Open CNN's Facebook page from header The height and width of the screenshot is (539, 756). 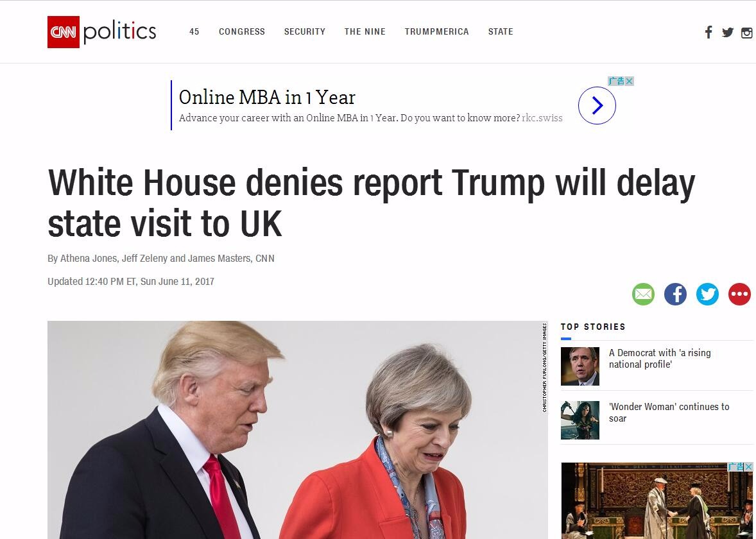point(709,32)
